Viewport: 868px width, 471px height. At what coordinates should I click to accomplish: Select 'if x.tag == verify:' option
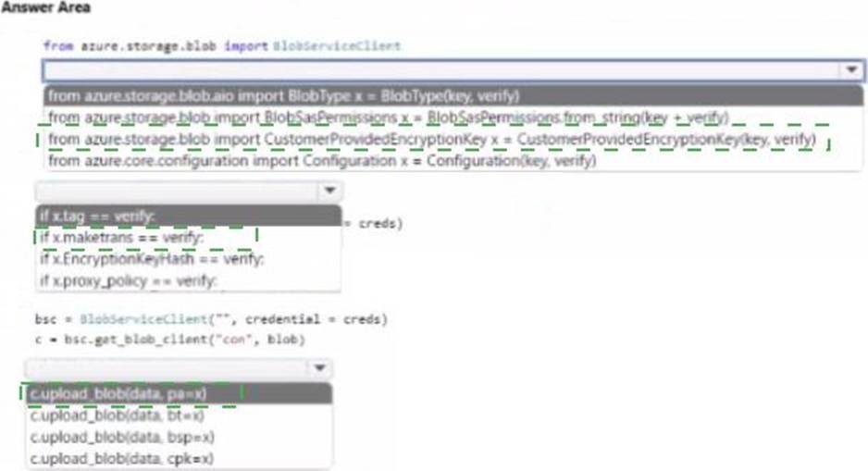[x=189, y=216]
